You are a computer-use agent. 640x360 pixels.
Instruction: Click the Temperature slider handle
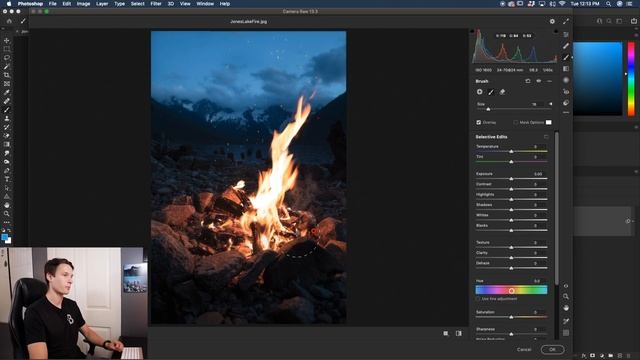[x=511, y=151]
